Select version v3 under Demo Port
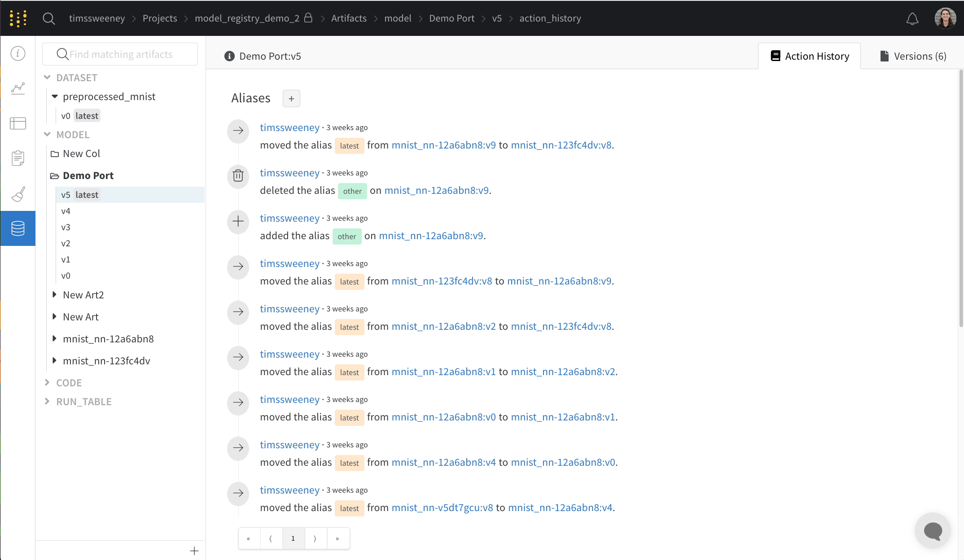 click(x=66, y=227)
